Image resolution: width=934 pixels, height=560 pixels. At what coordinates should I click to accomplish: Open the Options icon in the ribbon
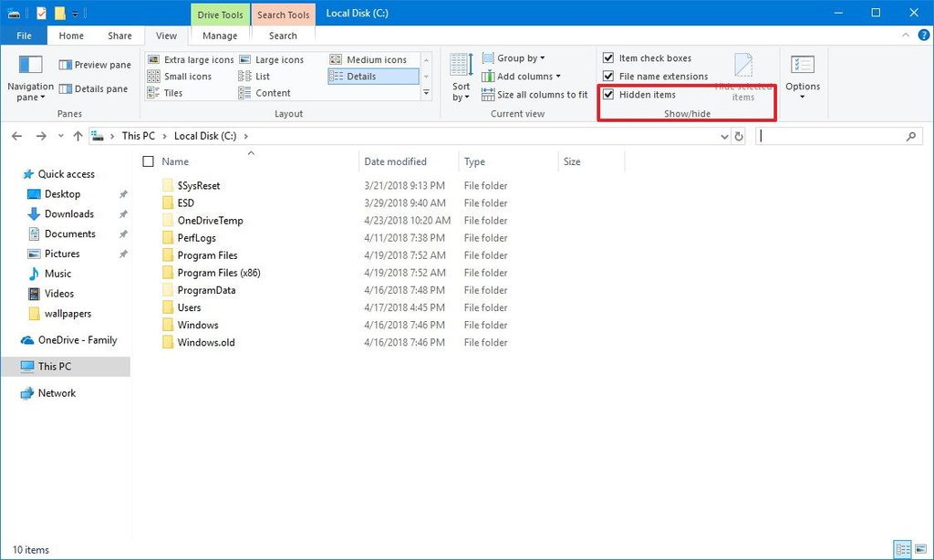click(802, 75)
